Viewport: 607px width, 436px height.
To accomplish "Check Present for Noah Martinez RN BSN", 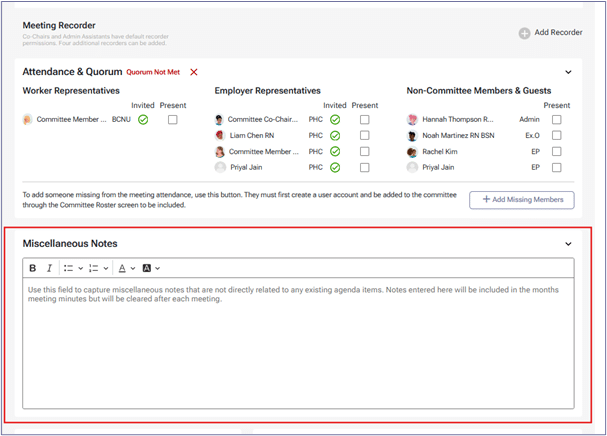I will click(x=557, y=136).
